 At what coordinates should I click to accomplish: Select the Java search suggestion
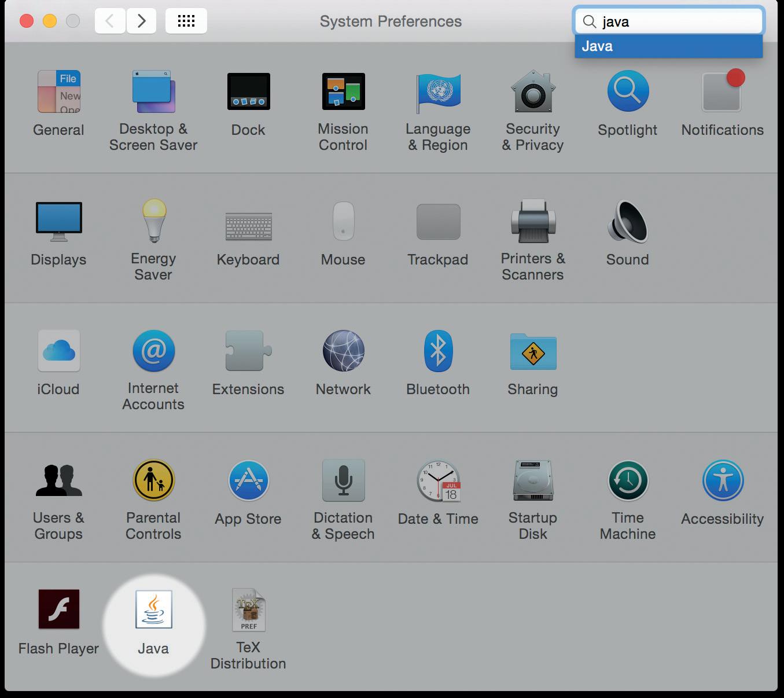tap(669, 46)
